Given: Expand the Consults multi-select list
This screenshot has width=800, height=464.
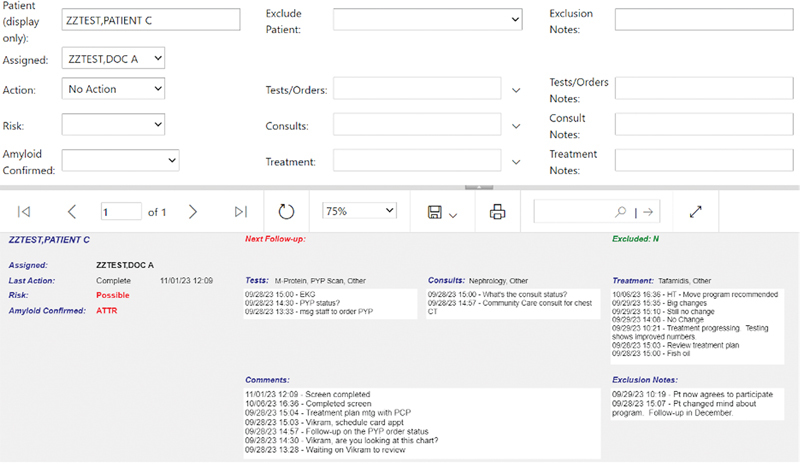Looking at the screenshot, I should pos(516,126).
